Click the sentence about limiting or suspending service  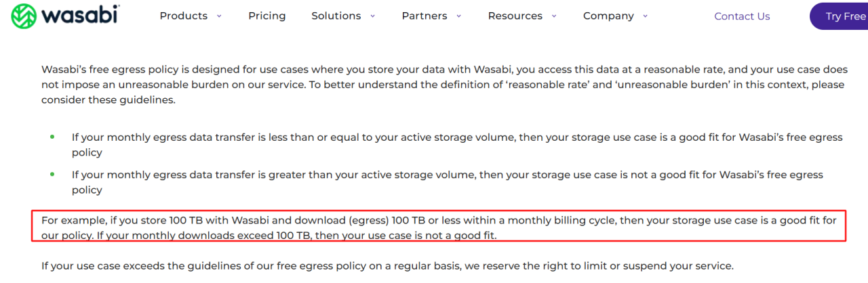(x=387, y=265)
